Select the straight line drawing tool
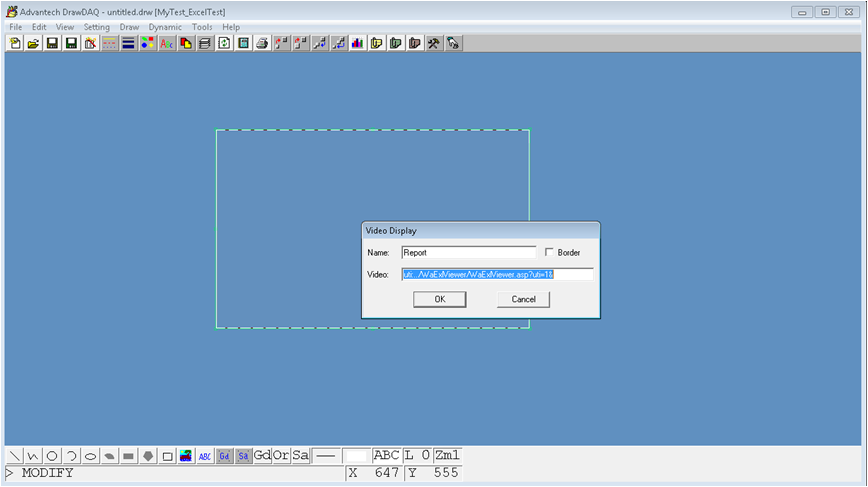Screen dimensions: 868x487 click(x=14, y=456)
